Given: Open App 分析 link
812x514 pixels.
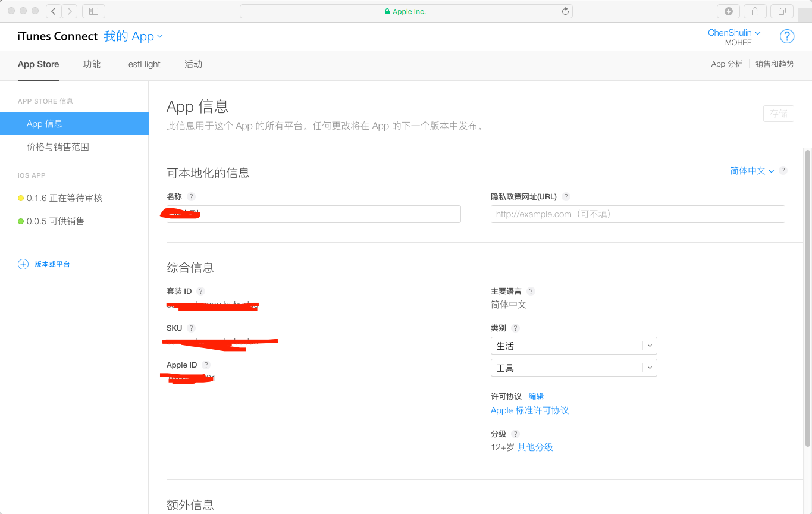Looking at the screenshot, I should pos(727,64).
